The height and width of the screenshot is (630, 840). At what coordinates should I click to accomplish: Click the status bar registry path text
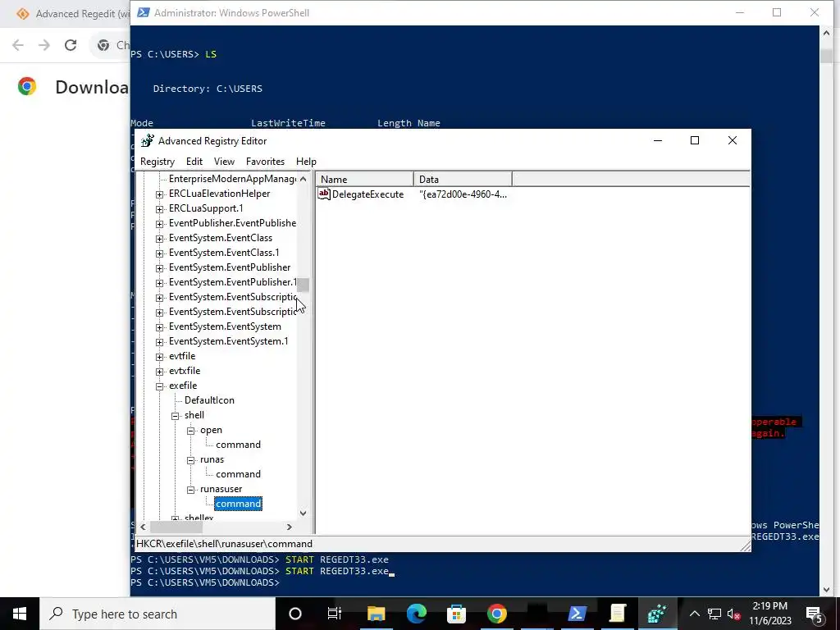(224, 544)
